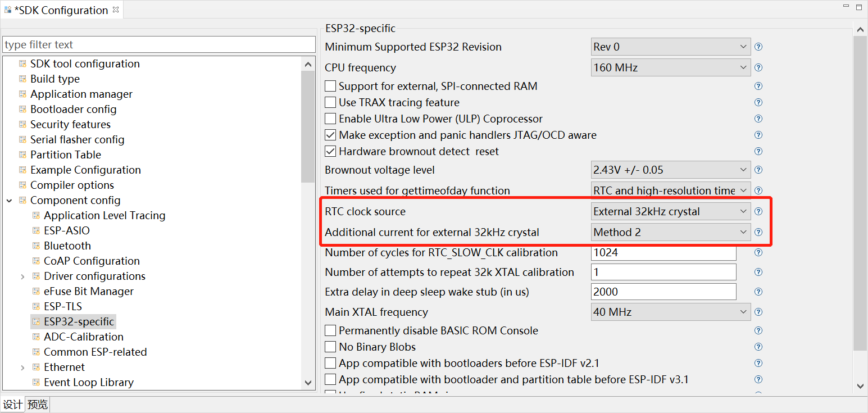Open the Brownout voltage level dropdown
Viewport: 868px width, 413px height.
(x=671, y=170)
